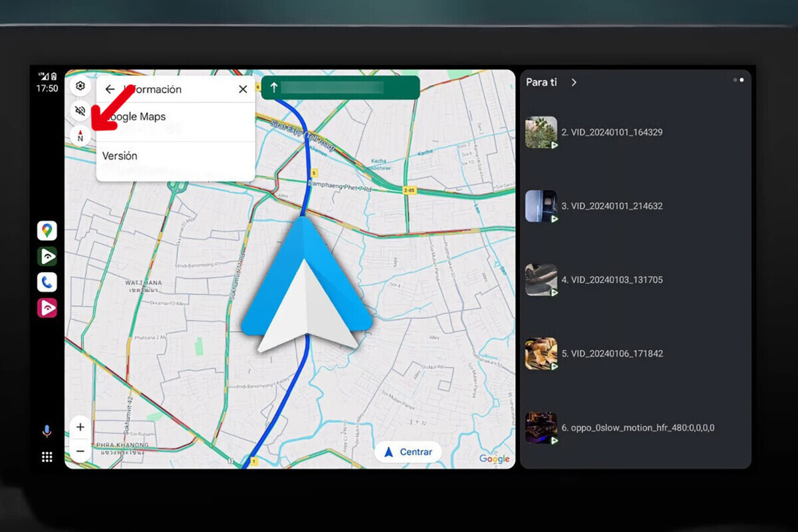Play video VID_20240101_164329
798x532 pixels.
click(x=611, y=132)
